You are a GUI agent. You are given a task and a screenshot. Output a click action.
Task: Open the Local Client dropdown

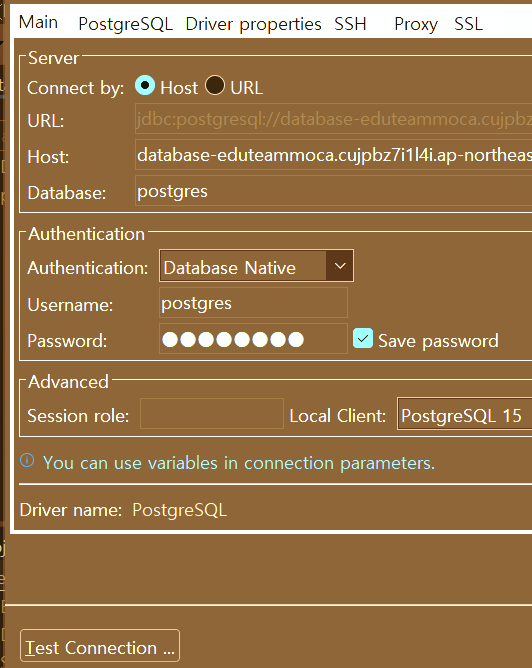pos(464,414)
